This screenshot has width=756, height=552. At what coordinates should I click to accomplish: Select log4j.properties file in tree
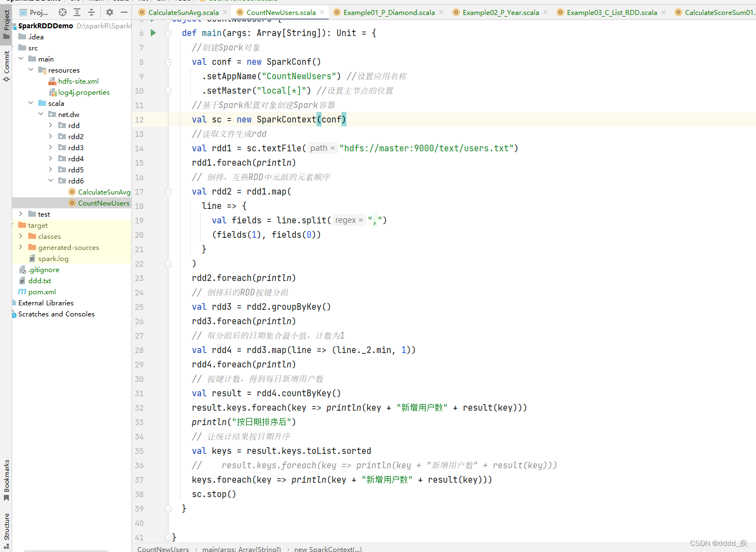click(x=79, y=93)
